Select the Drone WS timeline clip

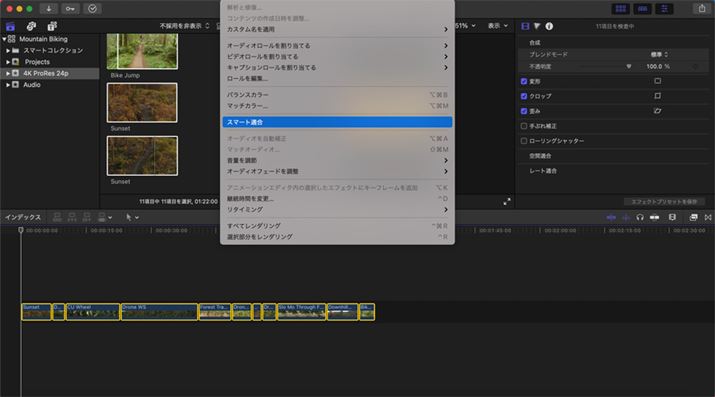[x=159, y=312]
